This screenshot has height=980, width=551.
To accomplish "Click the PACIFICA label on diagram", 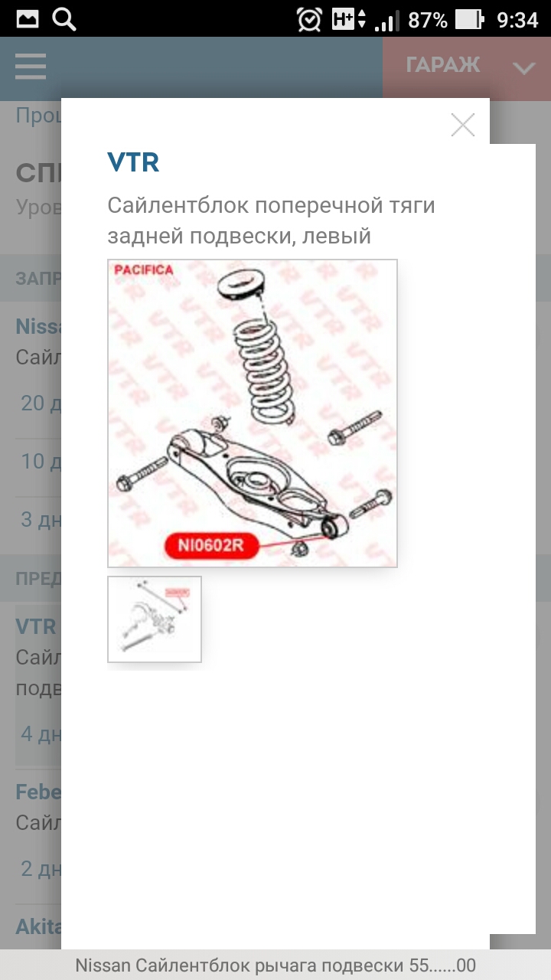I will (x=144, y=269).
